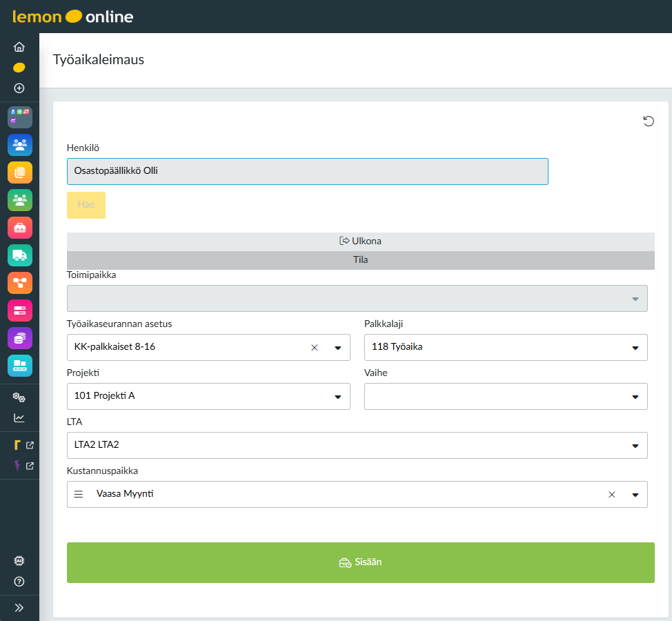This screenshot has width=672, height=621.
Task: Click the Hae search button
Action: pyautogui.click(x=86, y=205)
